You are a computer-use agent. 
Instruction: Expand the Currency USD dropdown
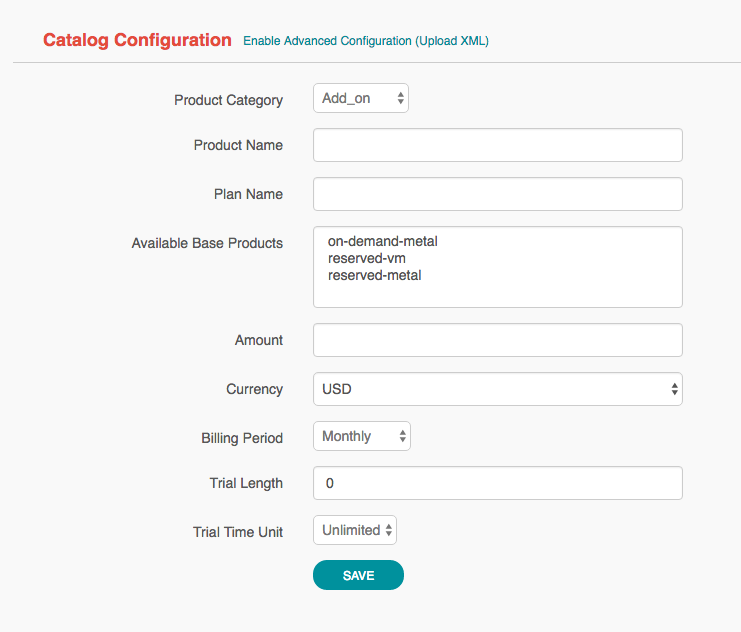click(497, 389)
